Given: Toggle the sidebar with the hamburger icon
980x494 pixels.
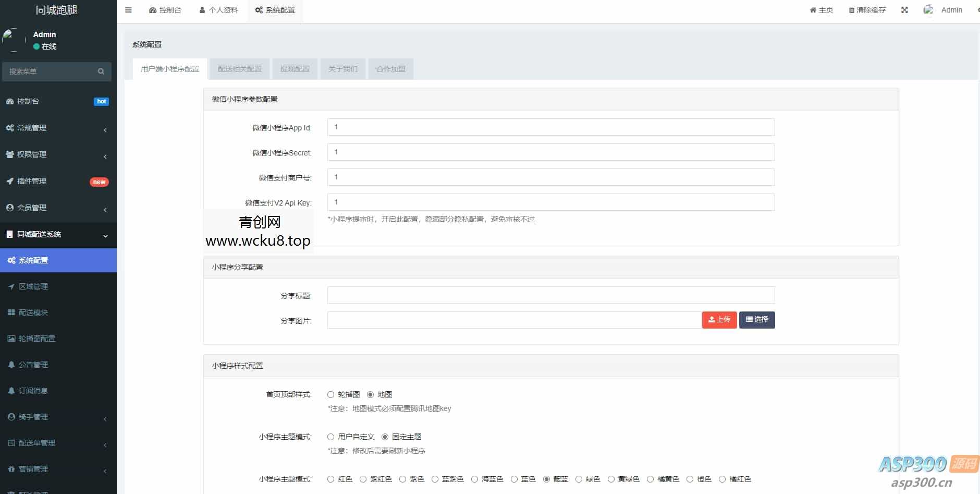Looking at the screenshot, I should click(128, 10).
